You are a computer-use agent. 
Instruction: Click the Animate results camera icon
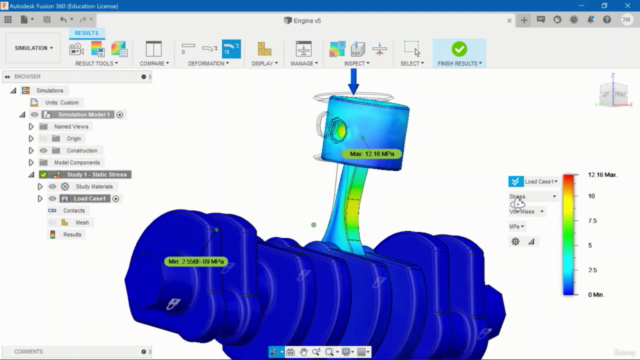pos(76,49)
